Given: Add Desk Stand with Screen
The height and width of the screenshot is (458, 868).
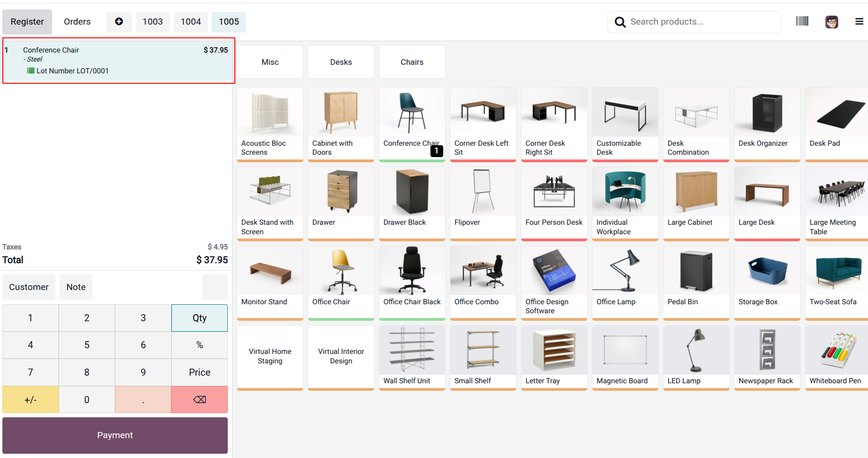Looking at the screenshot, I should pyautogui.click(x=270, y=204).
